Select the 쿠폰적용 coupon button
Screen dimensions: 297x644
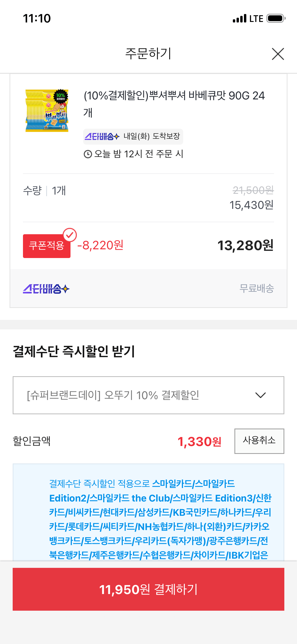[x=47, y=246]
